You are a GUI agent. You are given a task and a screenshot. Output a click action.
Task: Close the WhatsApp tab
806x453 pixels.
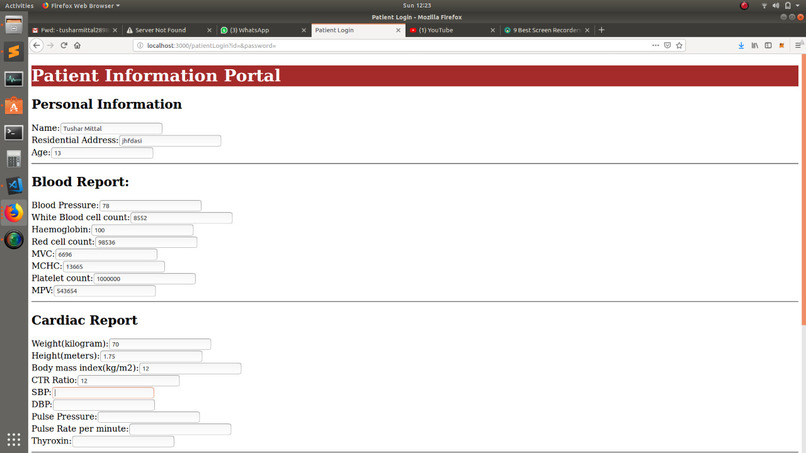coord(303,30)
